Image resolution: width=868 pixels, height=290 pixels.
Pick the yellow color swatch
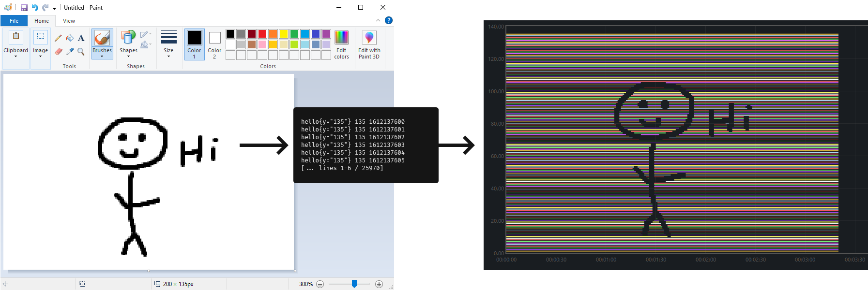284,34
